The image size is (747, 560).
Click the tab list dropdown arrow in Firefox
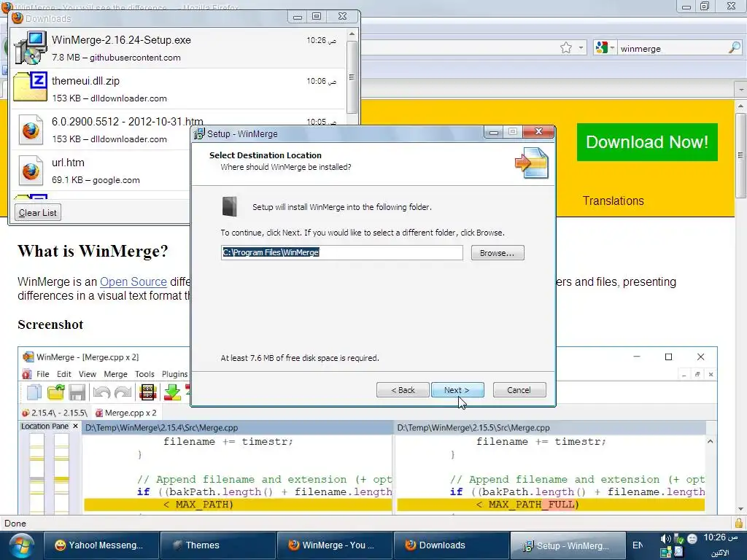click(x=740, y=90)
